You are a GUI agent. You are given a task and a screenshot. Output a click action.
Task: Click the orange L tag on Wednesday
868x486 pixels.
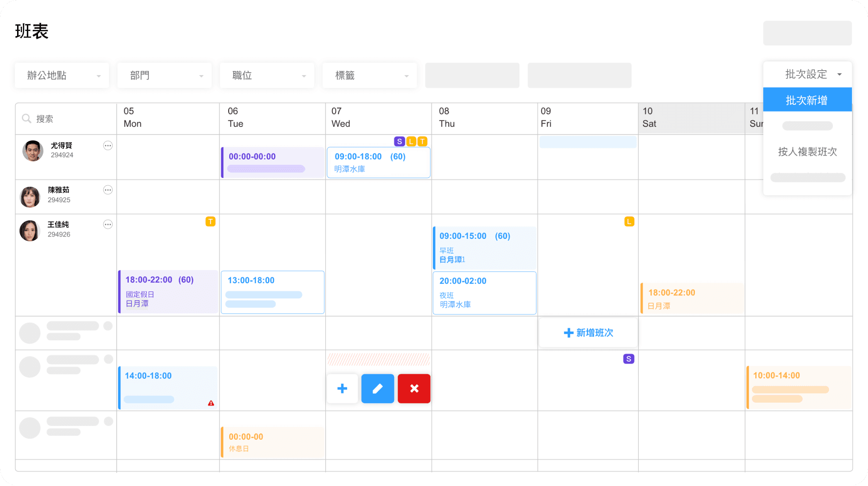[411, 141]
